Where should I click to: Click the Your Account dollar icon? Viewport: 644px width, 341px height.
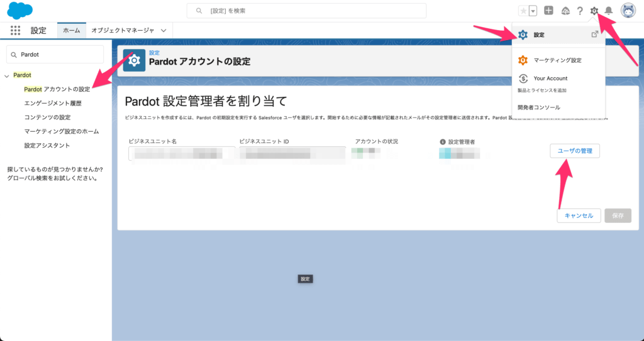click(x=523, y=78)
